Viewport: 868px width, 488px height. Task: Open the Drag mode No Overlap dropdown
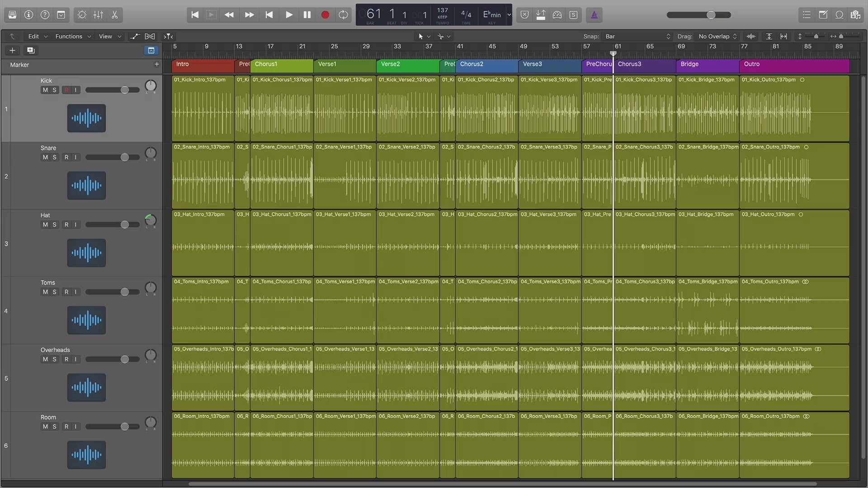pyautogui.click(x=717, y=36)
